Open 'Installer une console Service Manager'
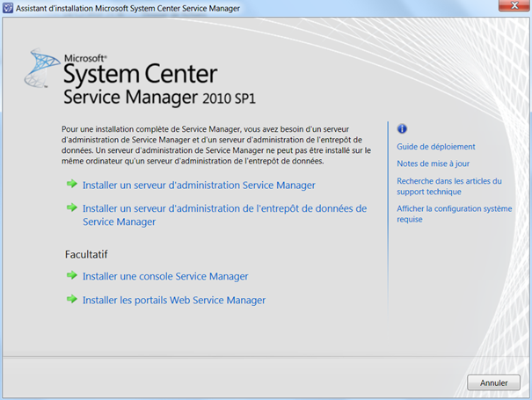Screen dimensions: 532x400 pyautogui.click(x=165, y=277)
